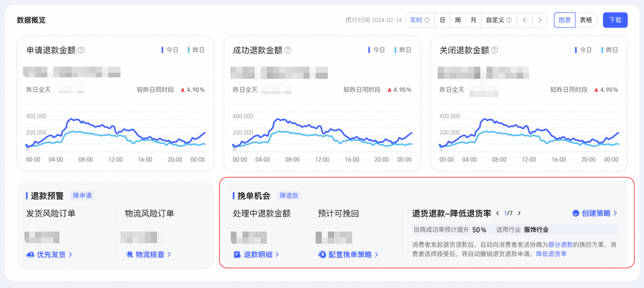Switch view to 图表 chart
Image resolution: width=644 pixels, height=288 pixels.
point(565,20)
